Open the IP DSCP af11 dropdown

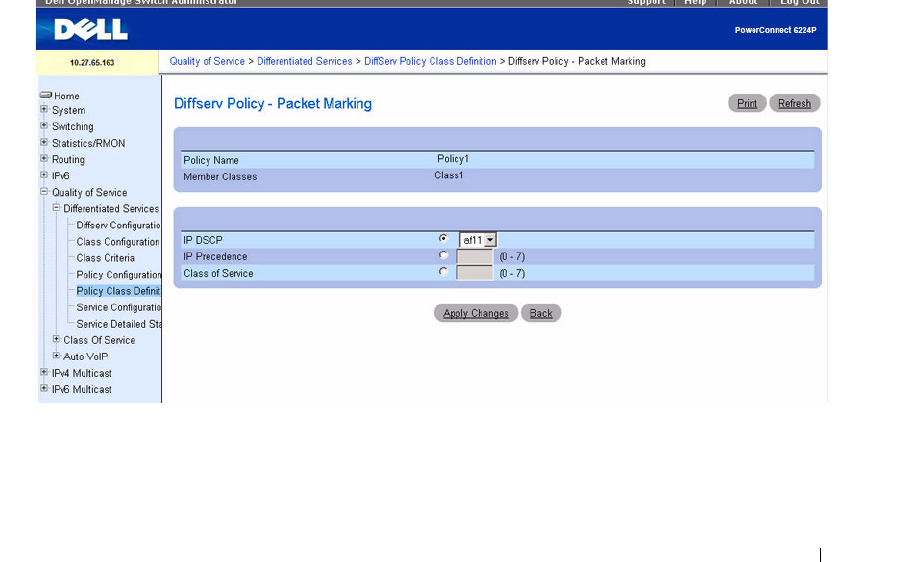(478, 240)
